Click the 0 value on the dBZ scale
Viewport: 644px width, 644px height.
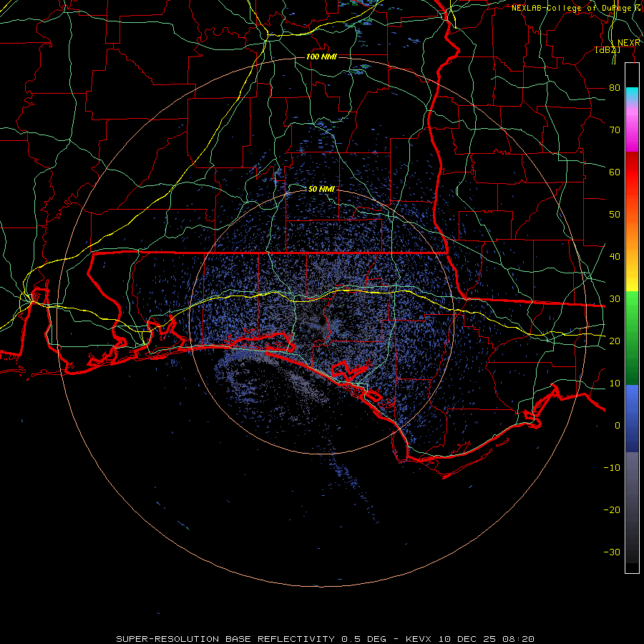(x=618, y=426)
